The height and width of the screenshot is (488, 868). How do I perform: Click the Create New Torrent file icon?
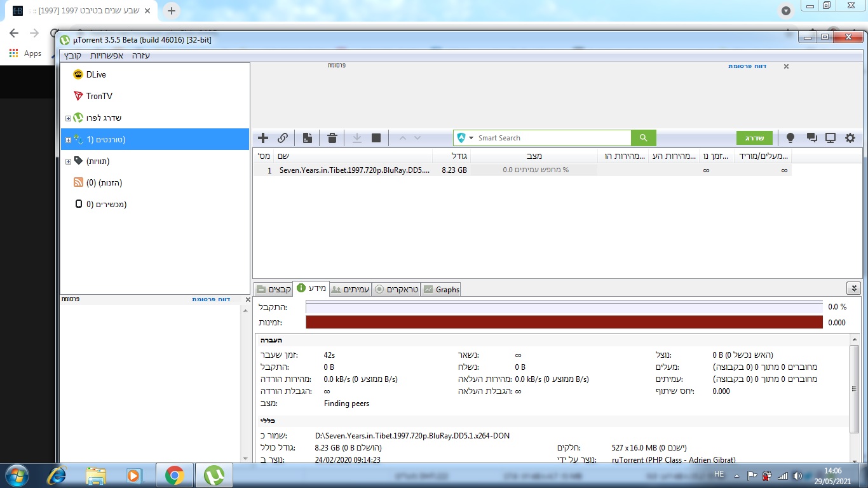tap(308, 138)
